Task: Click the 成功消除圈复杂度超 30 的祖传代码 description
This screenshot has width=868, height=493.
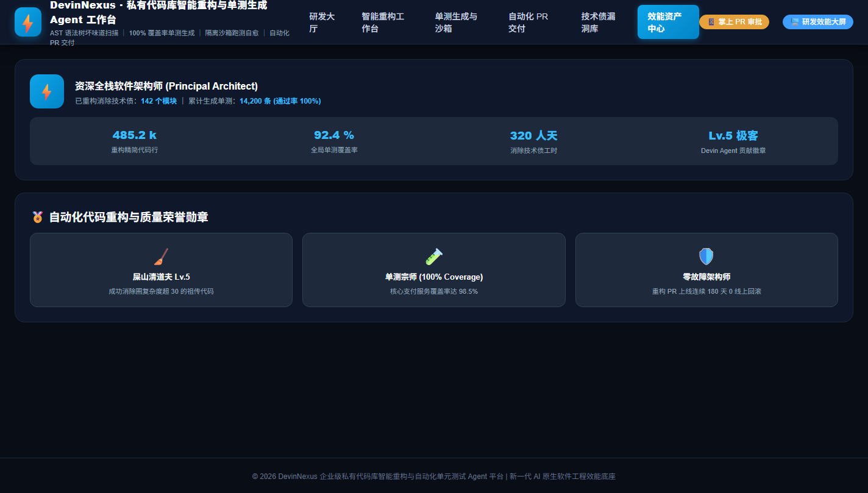Action: click(x=161, y=291)
